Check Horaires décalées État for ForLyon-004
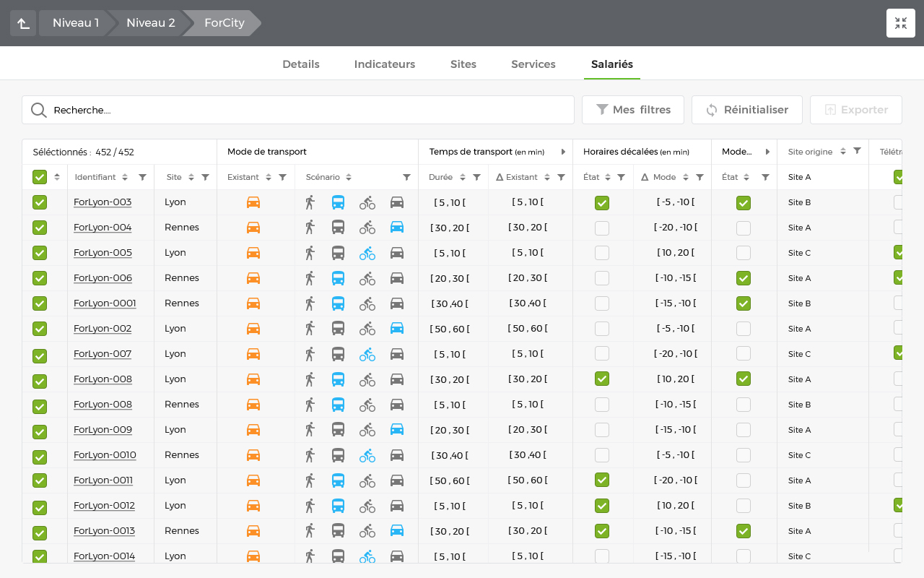The width and height of the screenshot is (924, 578). (x=602, y=228)
